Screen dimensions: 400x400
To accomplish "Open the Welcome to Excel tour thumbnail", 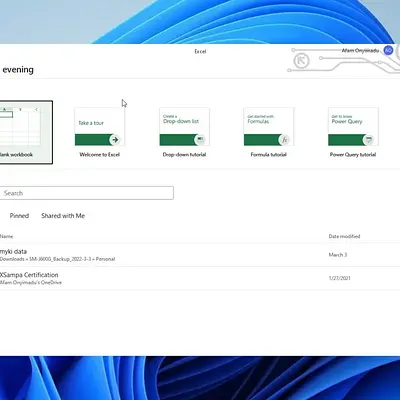I will pyautogui.click(x=99, y=127).
